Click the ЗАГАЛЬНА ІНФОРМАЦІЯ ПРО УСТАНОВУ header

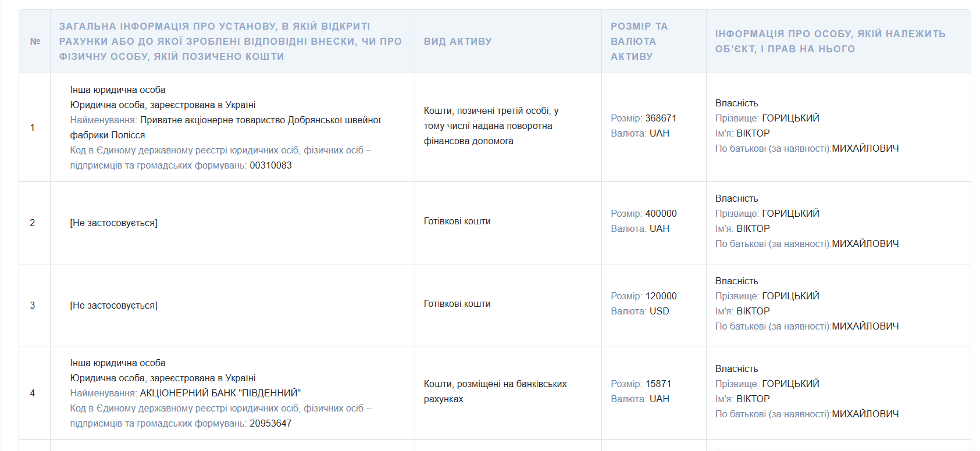(230, 41)
